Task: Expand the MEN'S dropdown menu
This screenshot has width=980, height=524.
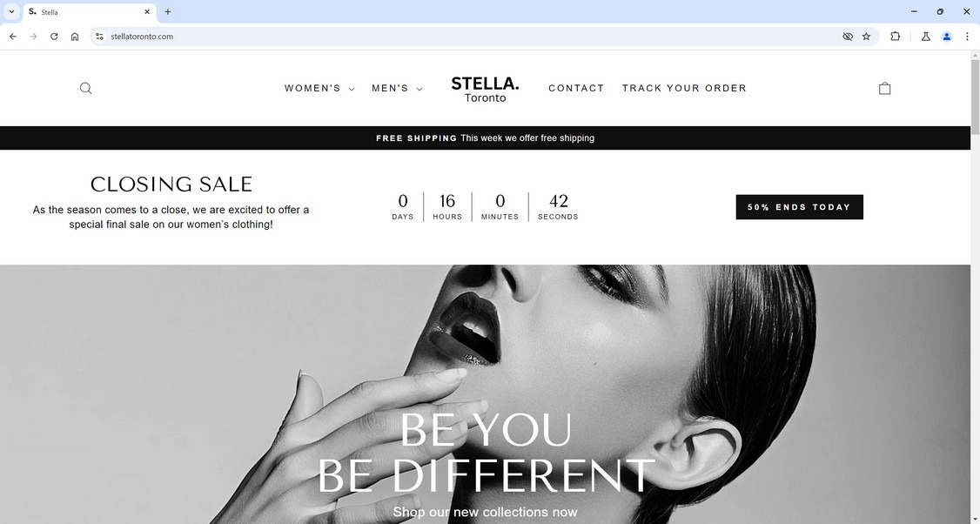Action: 397,88
